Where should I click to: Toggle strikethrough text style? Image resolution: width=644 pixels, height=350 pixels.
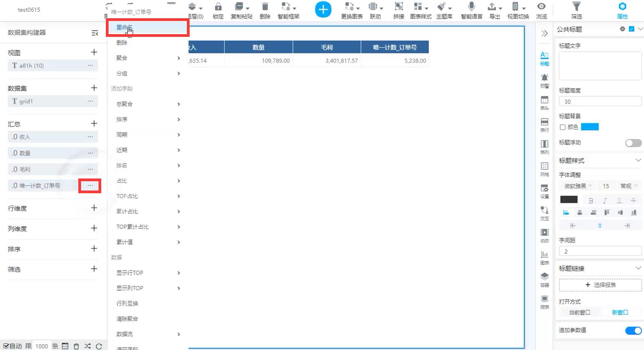tap(633, 201)
